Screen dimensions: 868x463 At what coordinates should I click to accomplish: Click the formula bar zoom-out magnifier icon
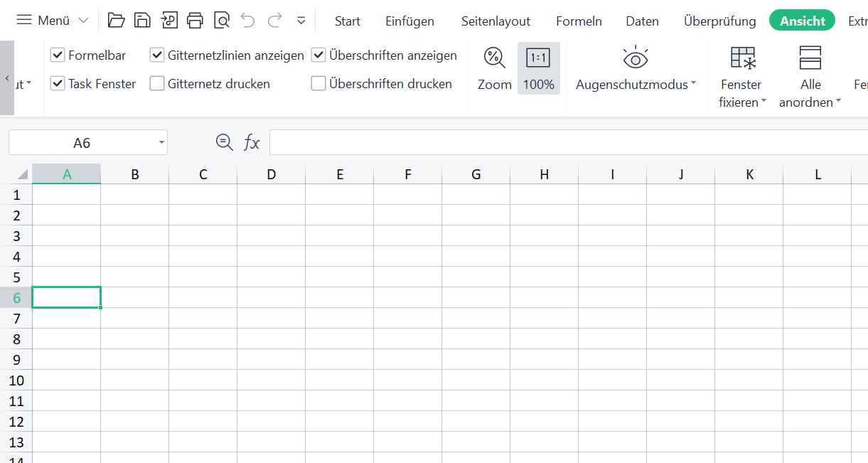click(224, 142)
